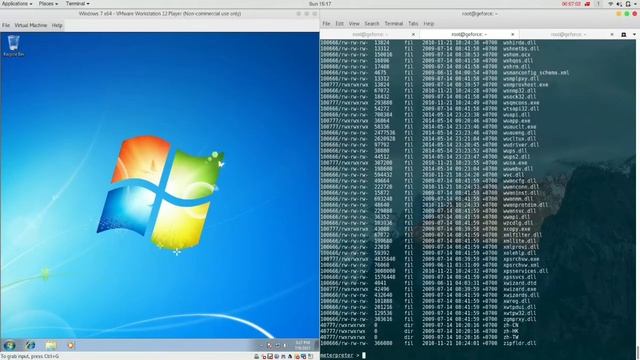The image size is (640, 360).
Task: Open terminal Help menu
Action: point(429,24)
